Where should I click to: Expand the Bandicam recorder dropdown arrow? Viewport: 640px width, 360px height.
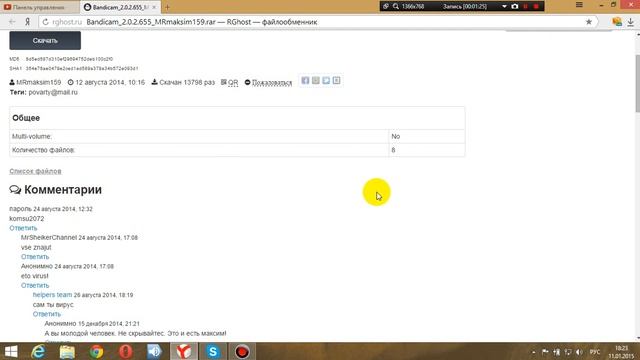click(504, 6)
